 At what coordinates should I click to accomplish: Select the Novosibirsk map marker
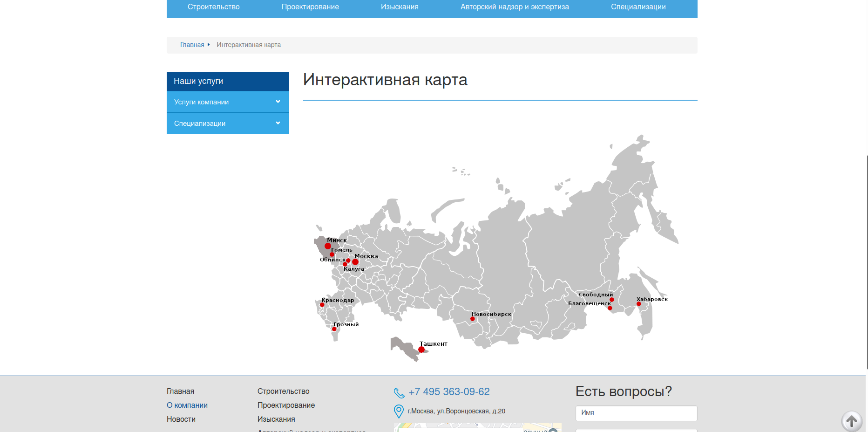pyautogui.click(x=473, y=319)
